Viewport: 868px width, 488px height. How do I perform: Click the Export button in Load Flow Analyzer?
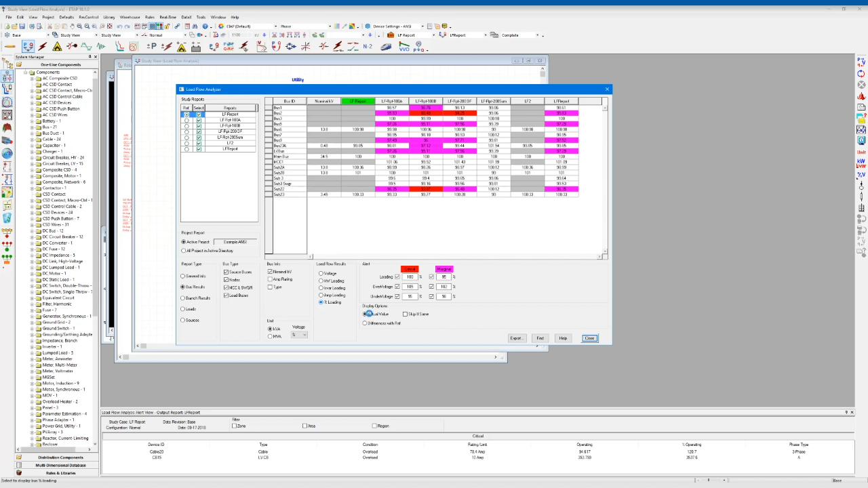pos(516,338)
